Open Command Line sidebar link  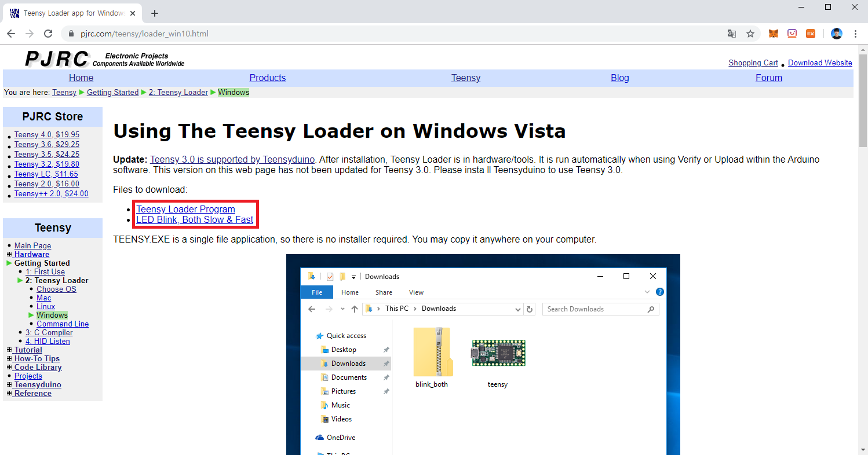click(x=63, y=324)
